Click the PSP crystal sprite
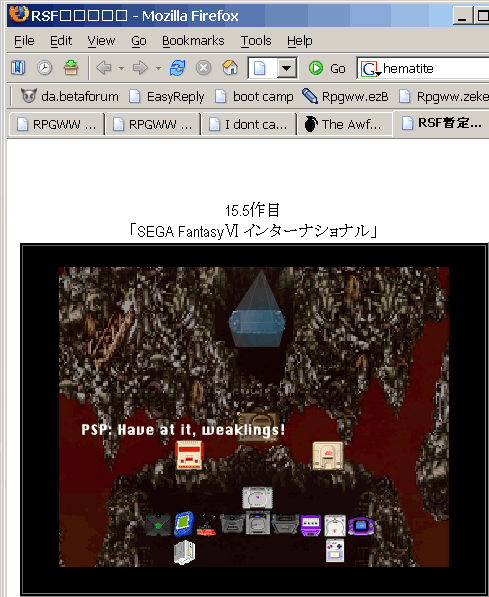The height and width of the screenshot is (597, 489). (x=257, y=309)
